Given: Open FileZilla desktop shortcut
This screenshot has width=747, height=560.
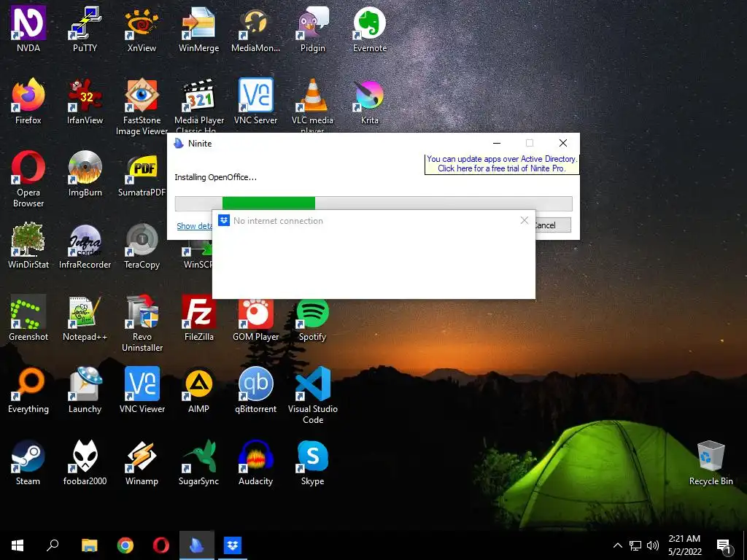Looking at the screenshot, I should coord(198,318).
